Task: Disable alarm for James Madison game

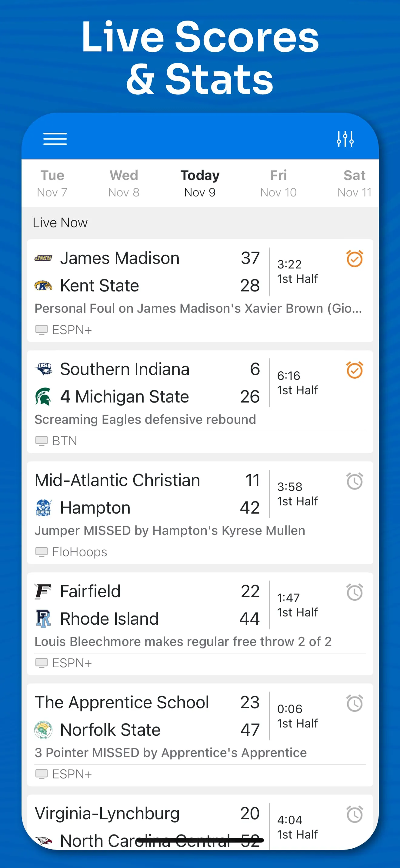Action: pos(355,259)
